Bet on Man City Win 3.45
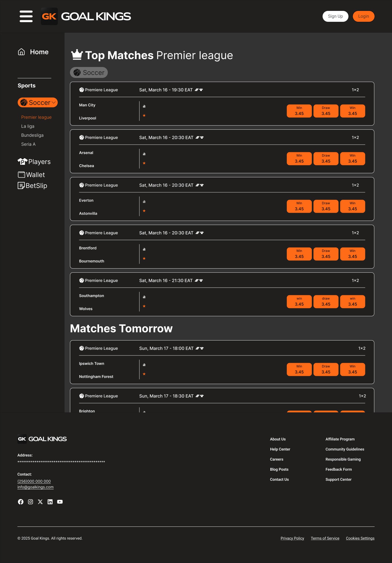 (299, 111)
